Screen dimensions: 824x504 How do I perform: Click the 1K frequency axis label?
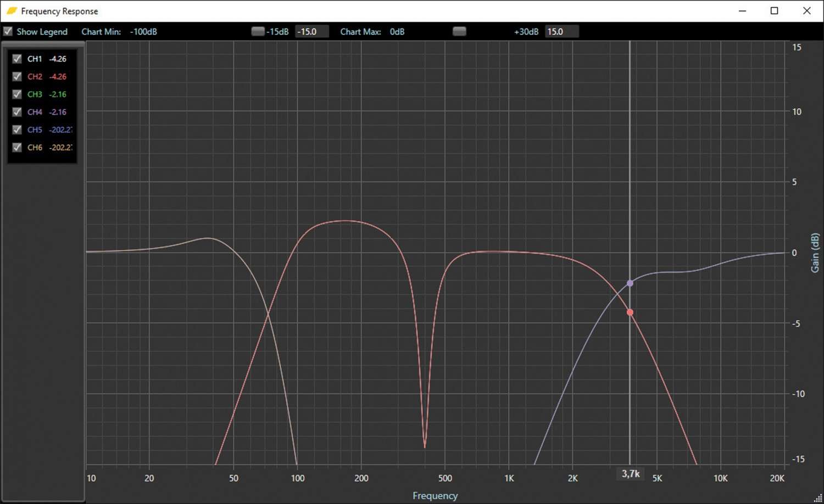509,478
